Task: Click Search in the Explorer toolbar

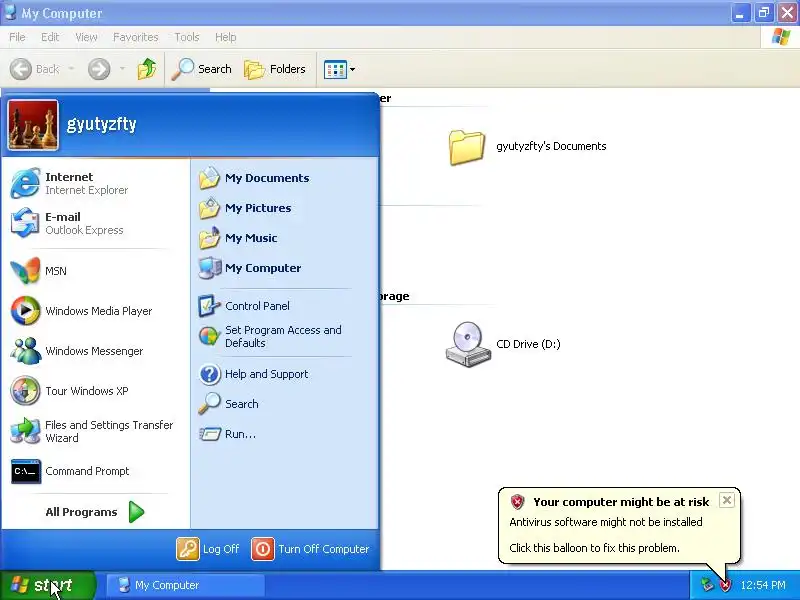Action: point(202,69)
